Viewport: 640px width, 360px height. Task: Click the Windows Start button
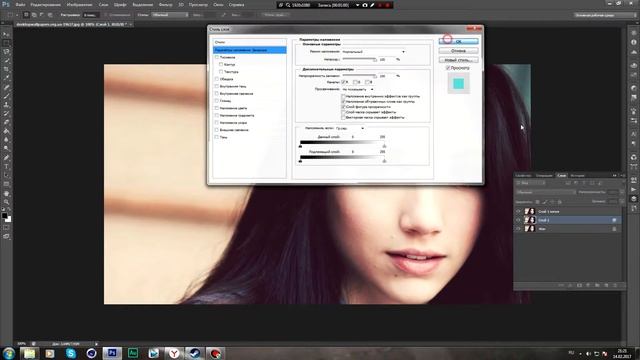[8, 353]
